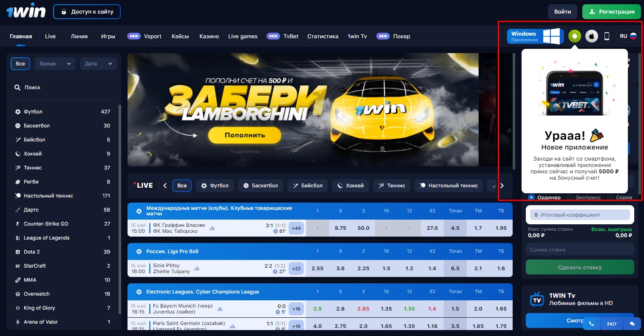Screen dimensions: 644x336
Task: Open the RU language selector
Action: 628,36
